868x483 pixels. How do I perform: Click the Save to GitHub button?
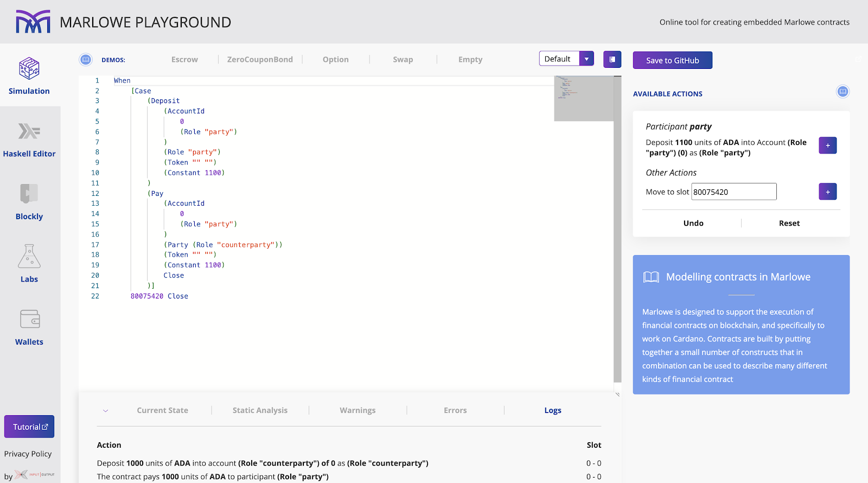click(673, 60)
